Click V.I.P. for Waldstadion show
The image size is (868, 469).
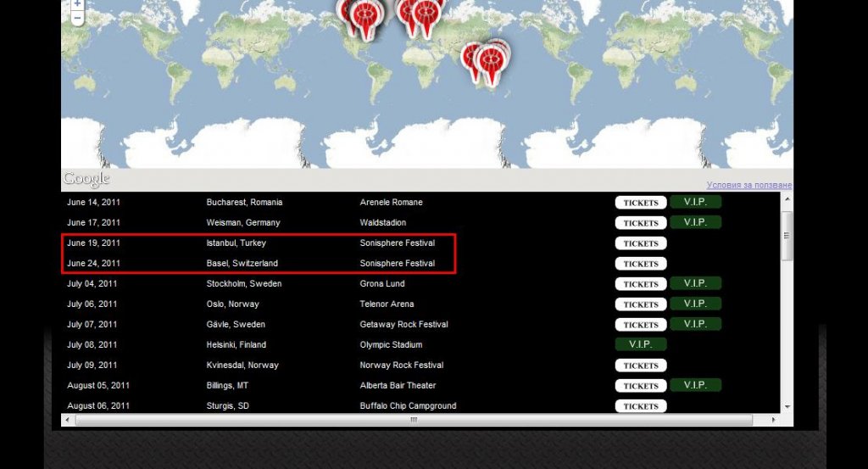[x=695, y=222]
